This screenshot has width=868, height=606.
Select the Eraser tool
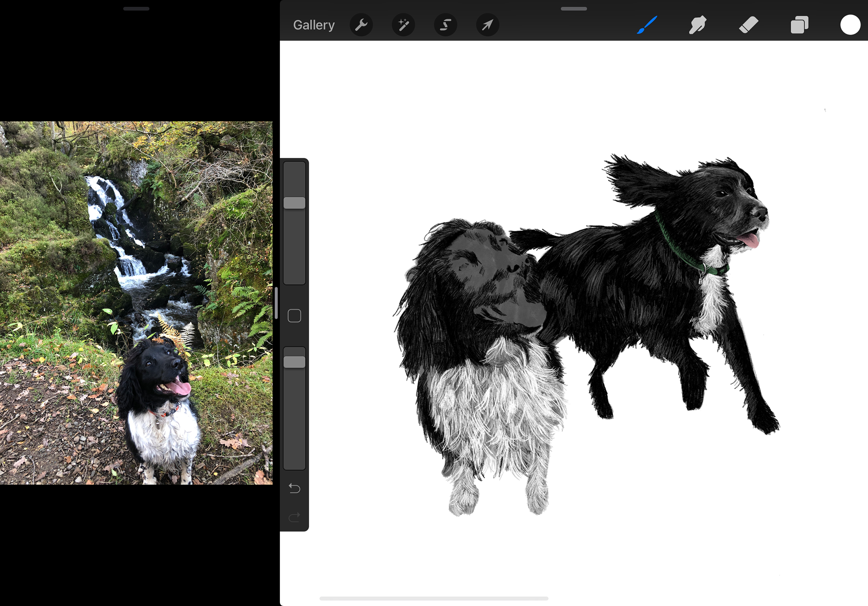pos(749,25)
